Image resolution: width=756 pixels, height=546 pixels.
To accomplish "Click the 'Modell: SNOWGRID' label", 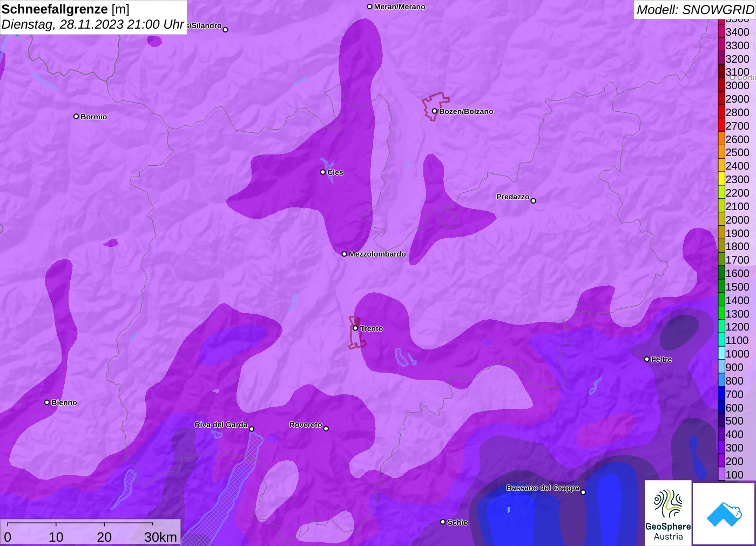I will 695,10.
